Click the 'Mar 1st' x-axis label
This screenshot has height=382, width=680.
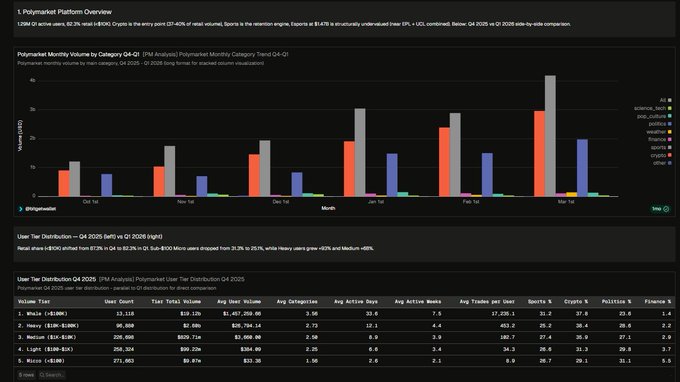(566, 202)
